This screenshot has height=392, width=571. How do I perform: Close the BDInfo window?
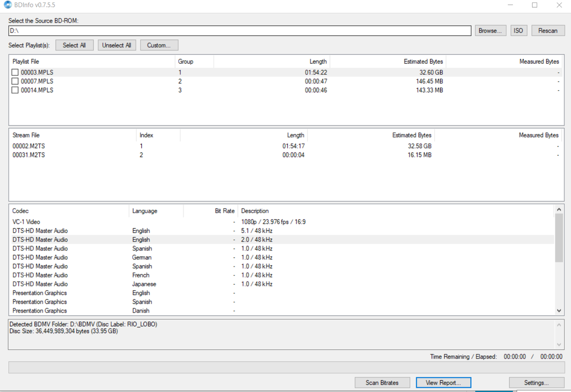point(559,5)
